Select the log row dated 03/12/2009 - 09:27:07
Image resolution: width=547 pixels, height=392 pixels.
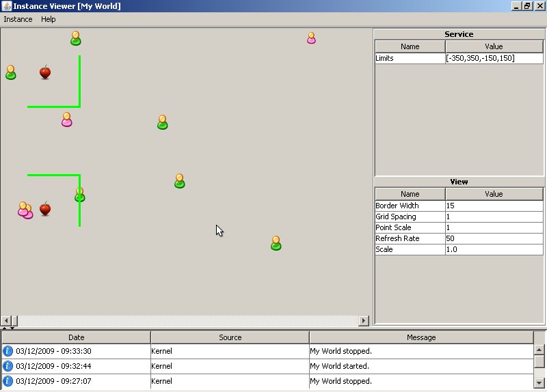[267, 381]
